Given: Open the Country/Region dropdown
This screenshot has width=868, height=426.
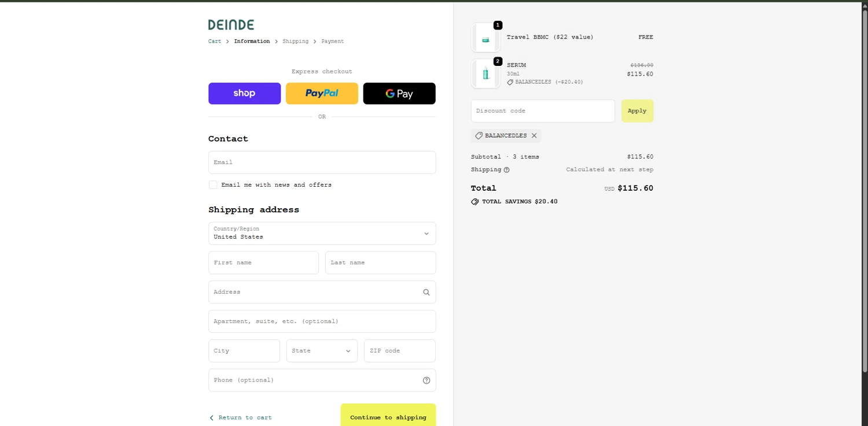Looking at the screenshot, I should (x=322, y=234).
